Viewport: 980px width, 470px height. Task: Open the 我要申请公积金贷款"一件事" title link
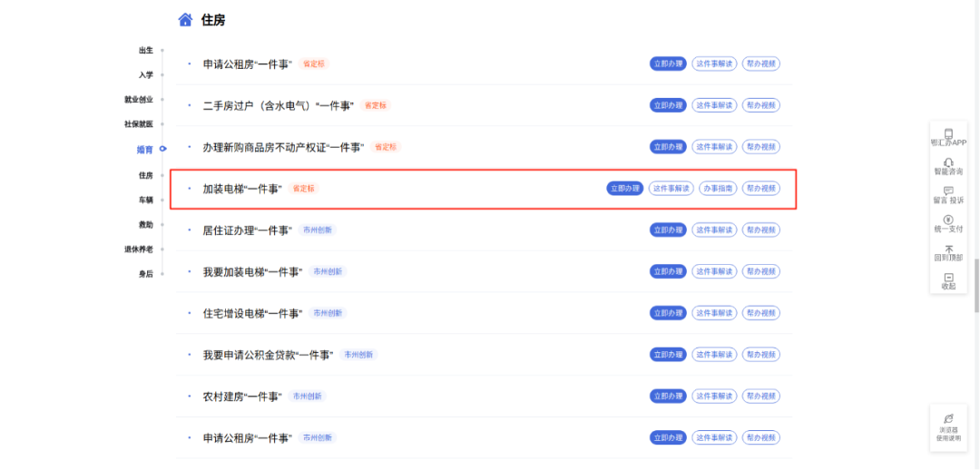point(268,355)
